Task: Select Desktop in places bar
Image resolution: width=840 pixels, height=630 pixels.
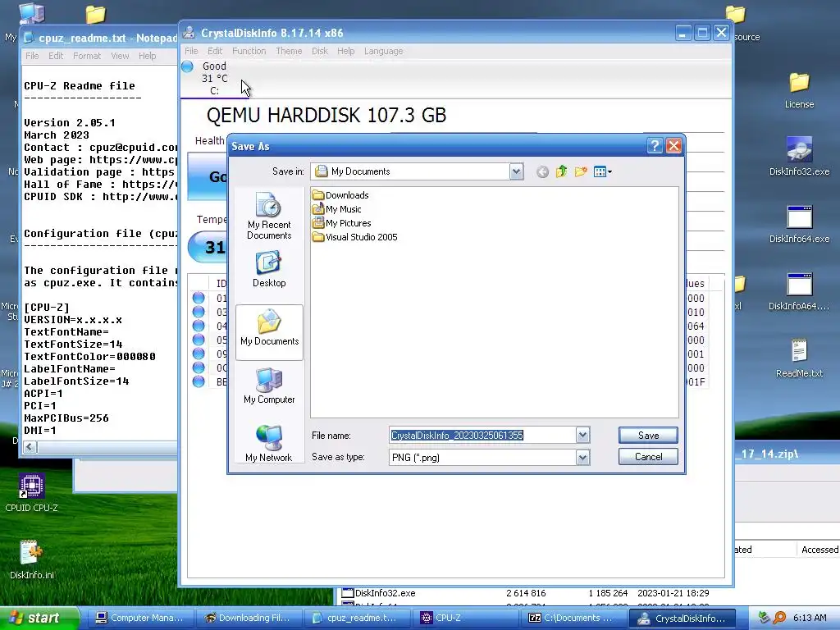Action: [269, 269]
